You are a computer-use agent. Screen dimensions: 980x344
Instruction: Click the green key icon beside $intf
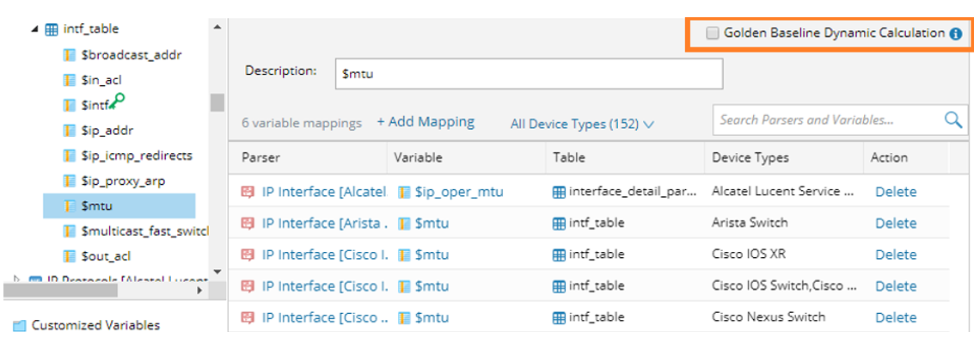118,101
